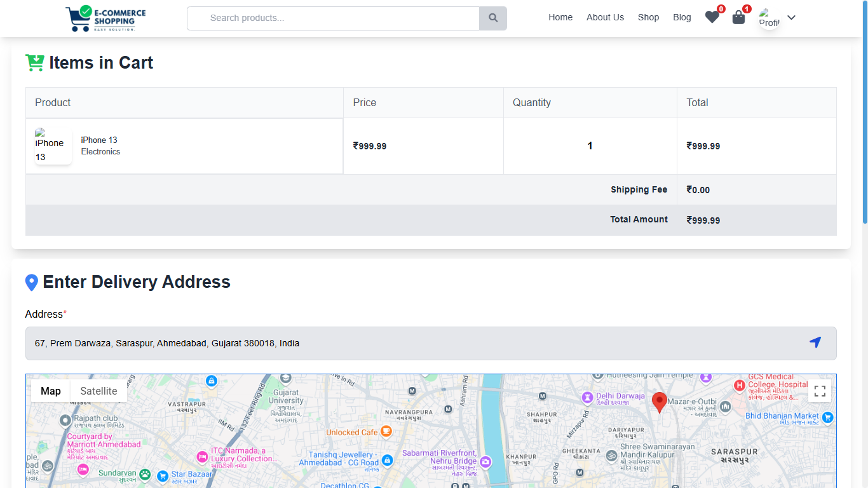The width and height of the screenshot is (868, 488).
Task: Click the ITC Narmada hotel marker
Action: tap(202, 457)
